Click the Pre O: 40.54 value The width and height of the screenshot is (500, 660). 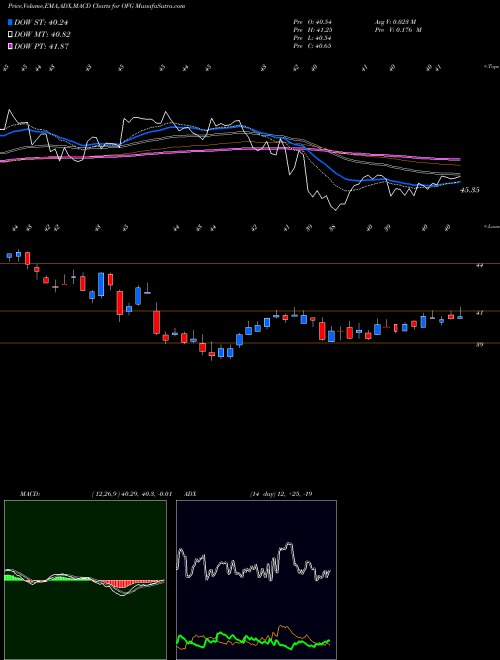pos(313,22)
